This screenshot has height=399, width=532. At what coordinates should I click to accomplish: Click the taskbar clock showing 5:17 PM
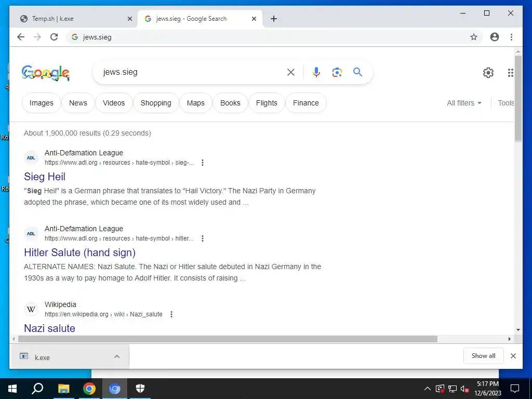click(487, 389)
